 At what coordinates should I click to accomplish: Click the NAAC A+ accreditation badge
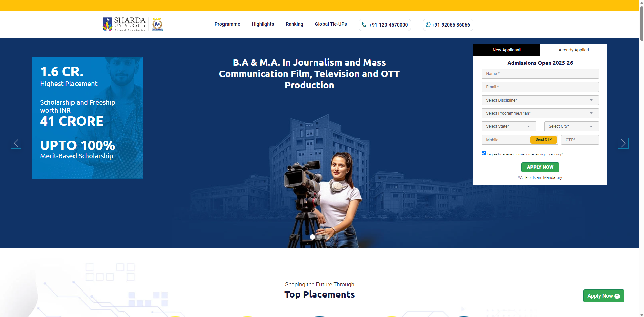coord(157,24)
